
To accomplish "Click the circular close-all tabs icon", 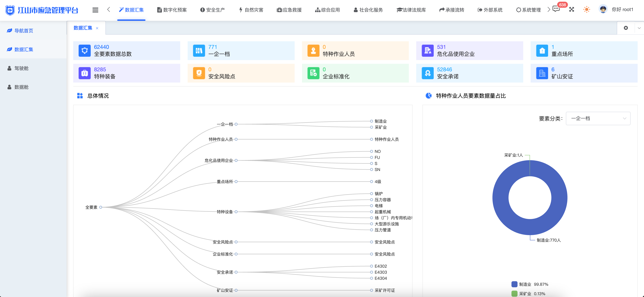I will (626, 28).
